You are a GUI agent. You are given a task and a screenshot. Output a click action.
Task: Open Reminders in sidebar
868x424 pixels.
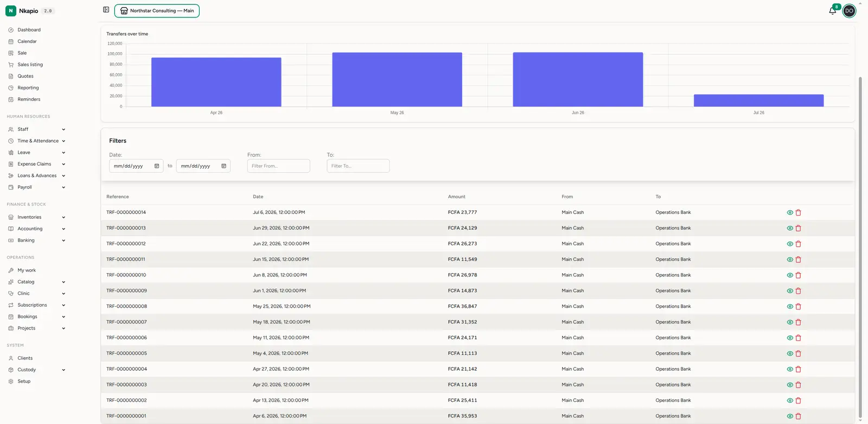(29, 99)
